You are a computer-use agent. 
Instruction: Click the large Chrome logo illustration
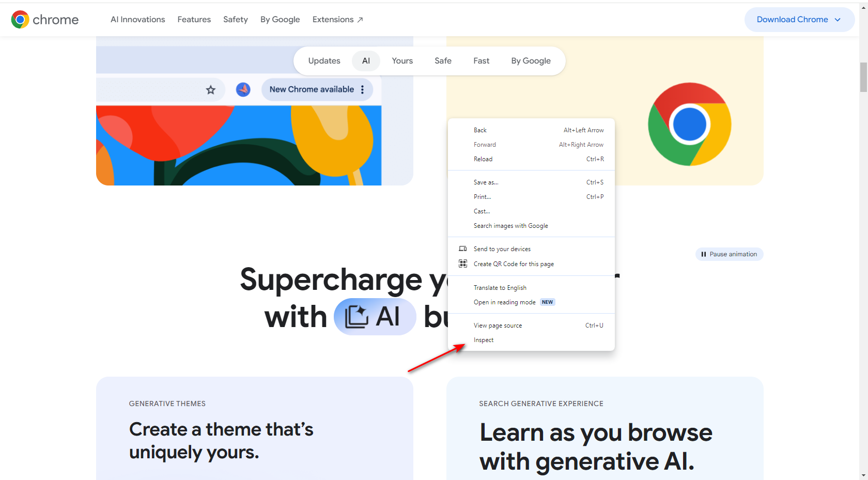pyautogui.click(x=689, y=125)
